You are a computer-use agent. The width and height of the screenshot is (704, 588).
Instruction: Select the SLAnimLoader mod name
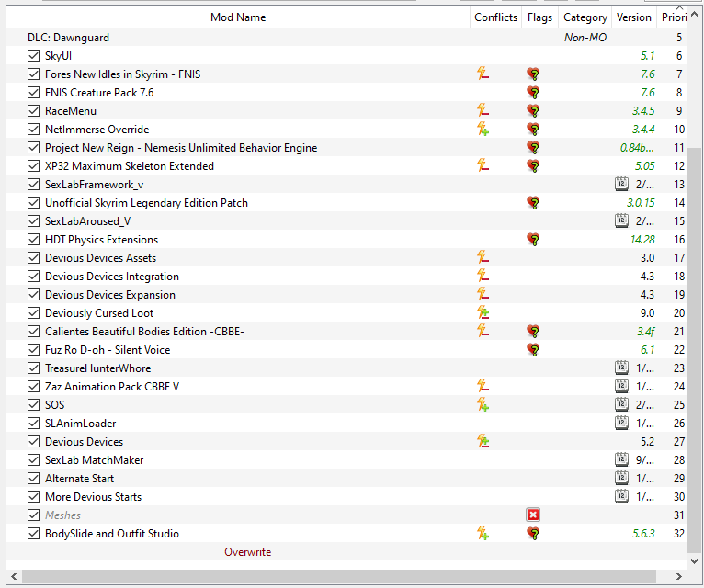[x=80, y=424]
